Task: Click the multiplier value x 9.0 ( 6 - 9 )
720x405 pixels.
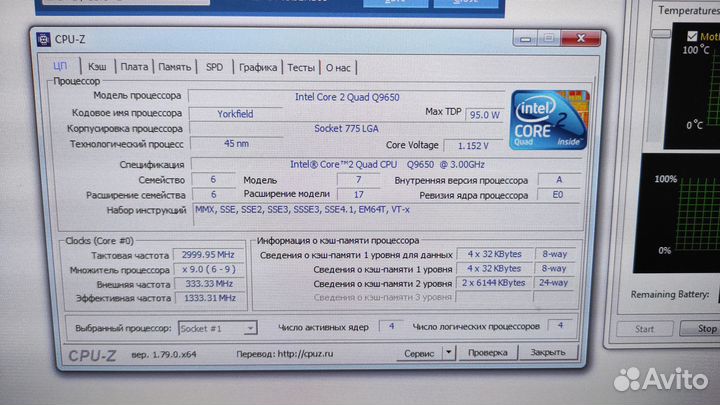Action: tap(208, 269)
